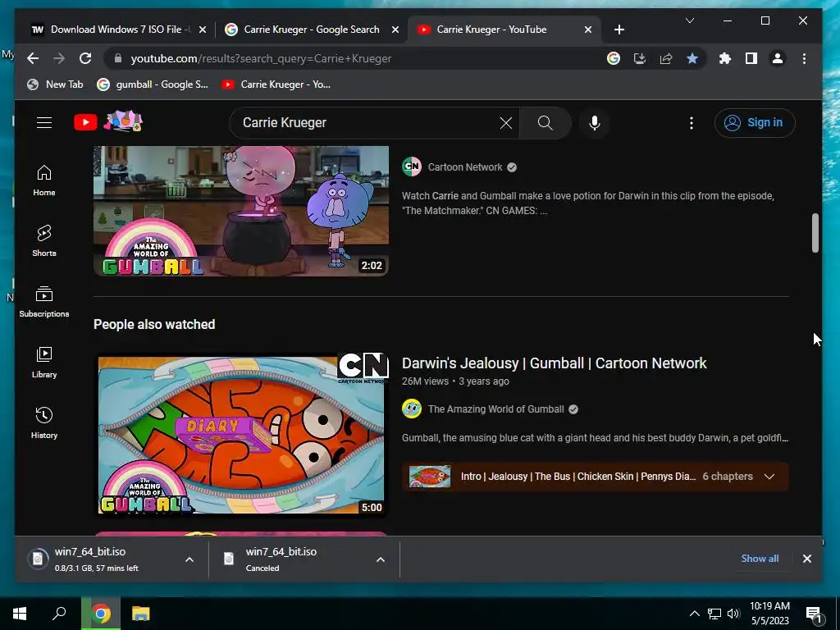840x630 pixels.
Task: Close the Carrie Krueger Google Search tab
Action: coord(395,30)
